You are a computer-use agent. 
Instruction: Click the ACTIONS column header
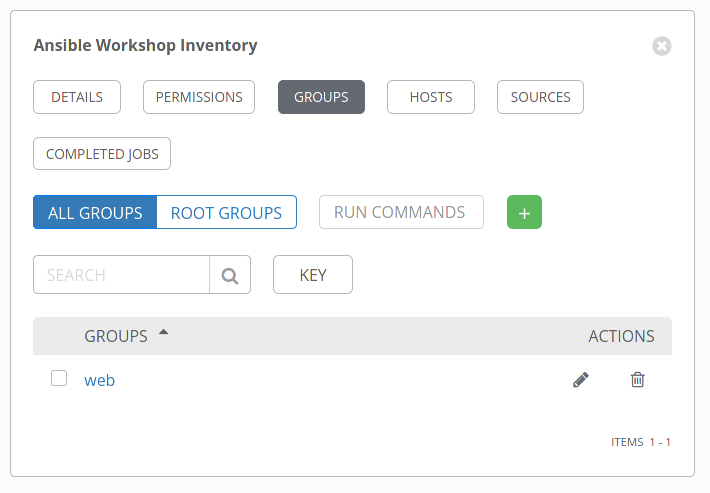click(621, 336)
